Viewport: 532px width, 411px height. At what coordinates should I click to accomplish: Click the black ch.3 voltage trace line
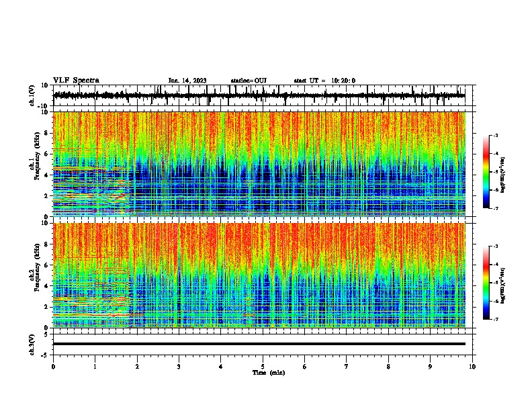point(259,344)
